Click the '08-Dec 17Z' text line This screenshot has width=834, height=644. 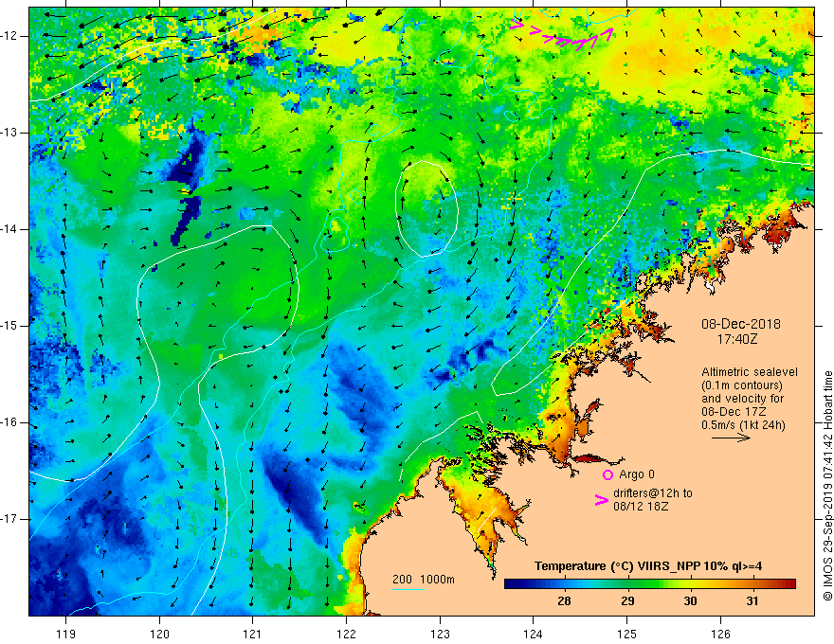[732, 411]
